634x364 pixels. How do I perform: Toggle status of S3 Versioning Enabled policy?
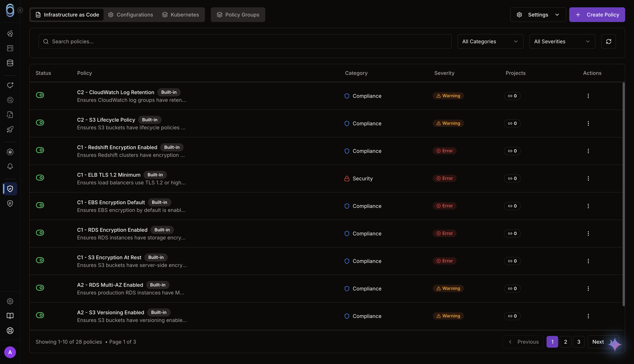[x=40, y=315]
